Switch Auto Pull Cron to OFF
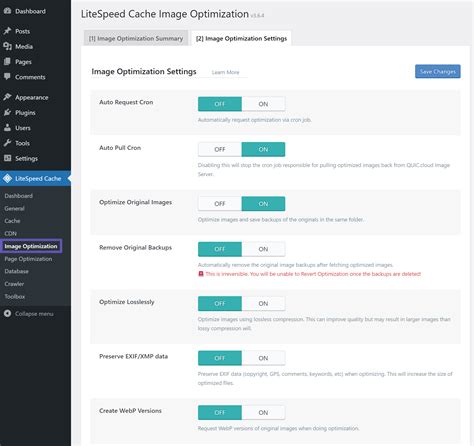Screen dimensions: 474x446 [220, 149]
